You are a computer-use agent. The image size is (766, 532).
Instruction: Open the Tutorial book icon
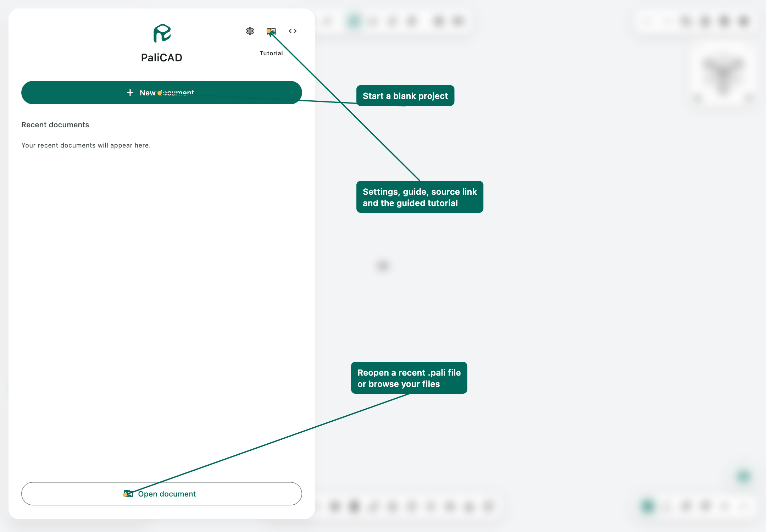pyautogui.click(x=271, y=31)
